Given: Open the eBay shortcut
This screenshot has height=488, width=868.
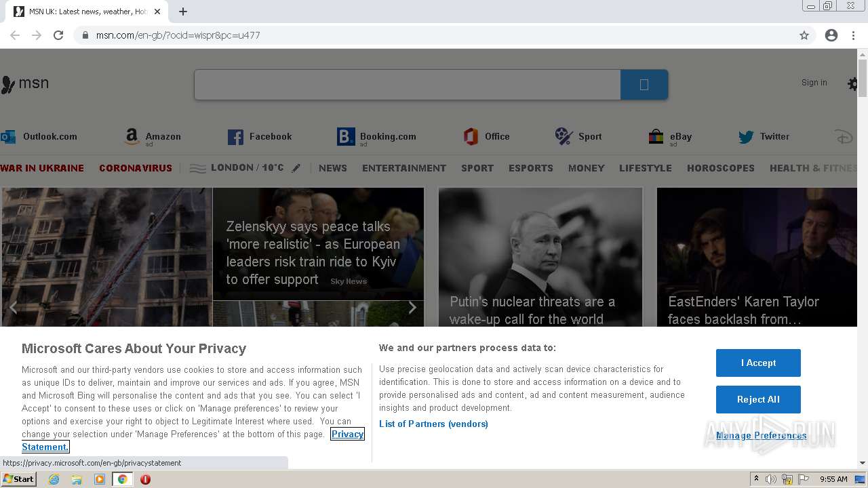Looking at the screenshot, I should 670,137.
